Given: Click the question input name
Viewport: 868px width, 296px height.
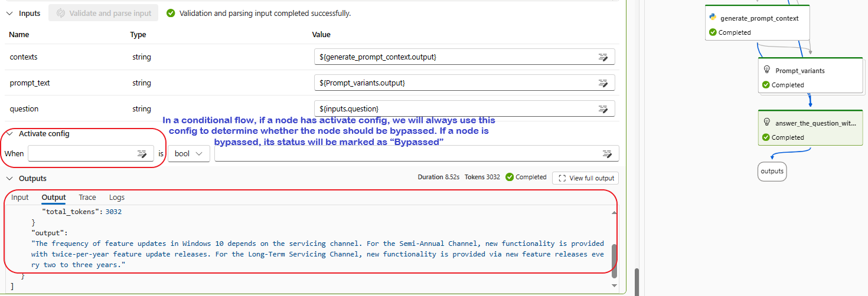Looking at the screenshot, I should (24, 109).
